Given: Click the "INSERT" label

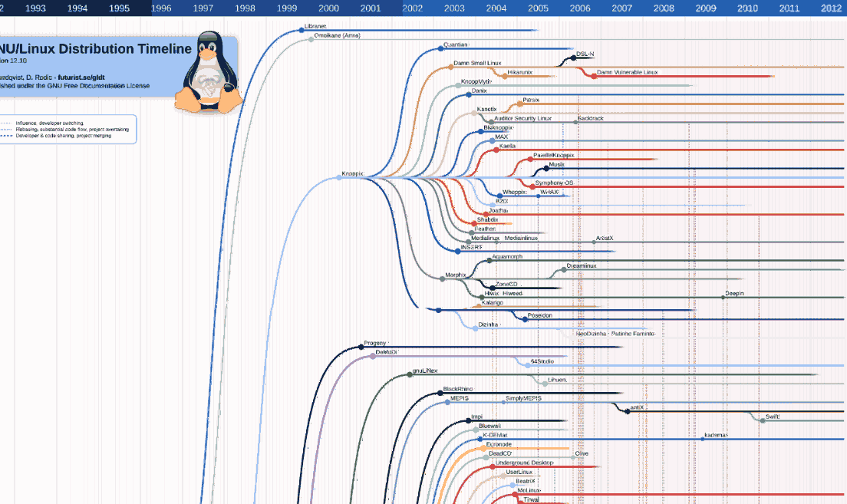Looking at the screenshot, I should pos(472,248).
